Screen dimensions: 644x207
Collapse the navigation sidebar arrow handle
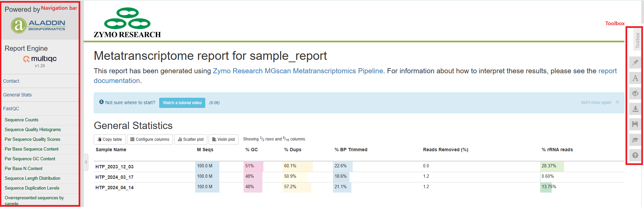point(86,162)
